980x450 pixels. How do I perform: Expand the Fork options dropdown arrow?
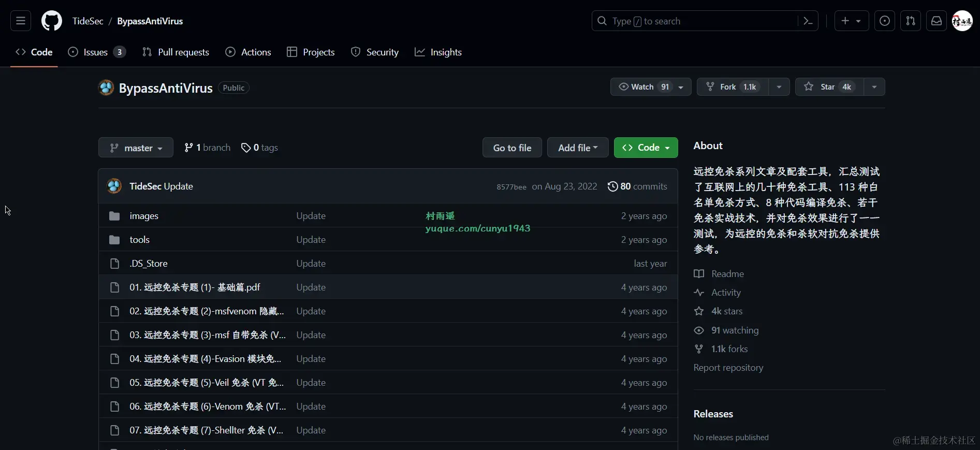tap(779, 87)
